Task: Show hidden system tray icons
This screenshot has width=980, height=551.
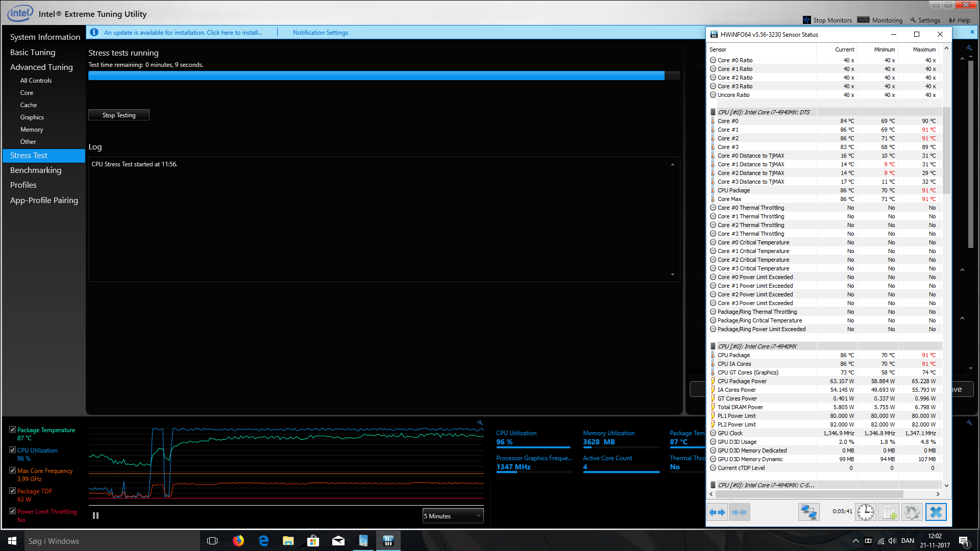Action: click(x=855, y=541)
